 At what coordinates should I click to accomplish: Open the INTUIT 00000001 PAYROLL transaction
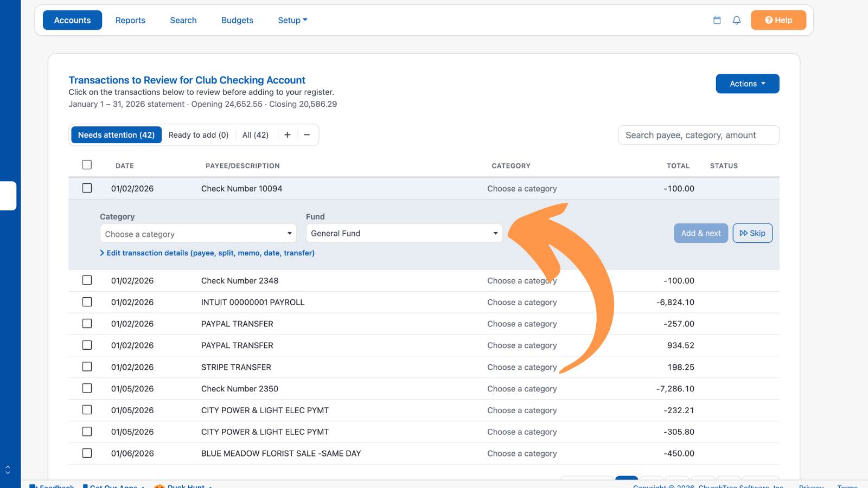click(424, 302)
